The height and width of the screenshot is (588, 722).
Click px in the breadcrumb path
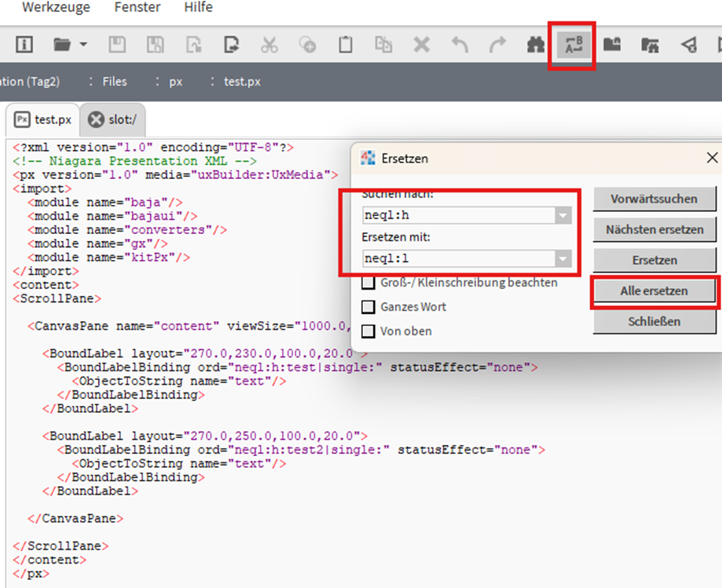coord(175,82)
